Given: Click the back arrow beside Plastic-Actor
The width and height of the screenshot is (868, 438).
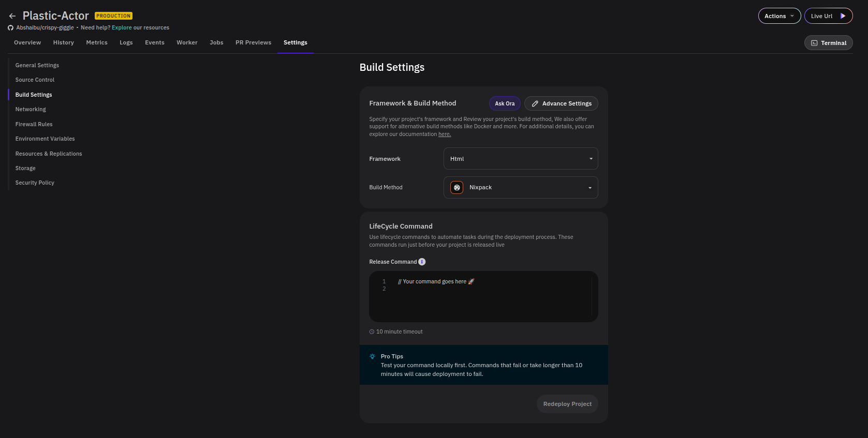Looking at the screenshot, I should coord(12,16).
